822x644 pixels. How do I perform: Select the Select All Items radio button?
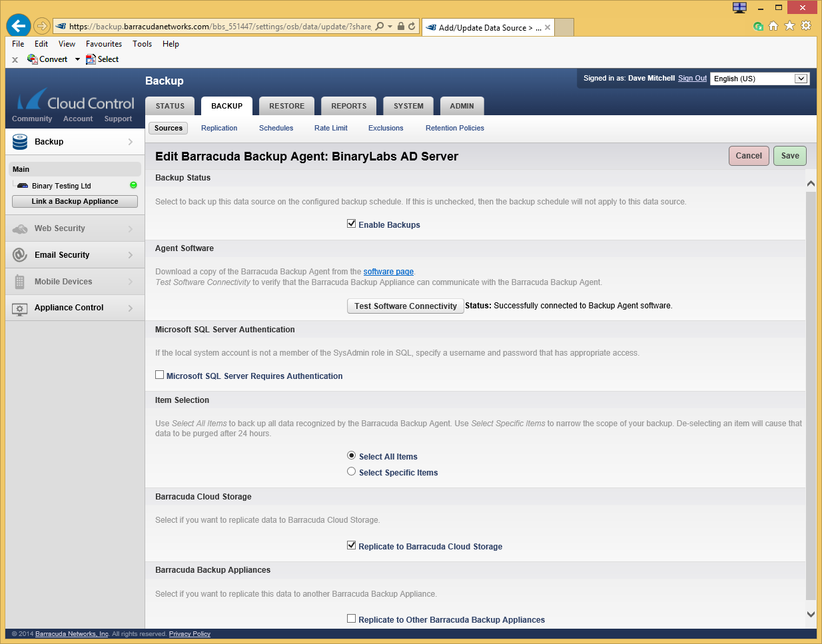click(x=351, y=456)
